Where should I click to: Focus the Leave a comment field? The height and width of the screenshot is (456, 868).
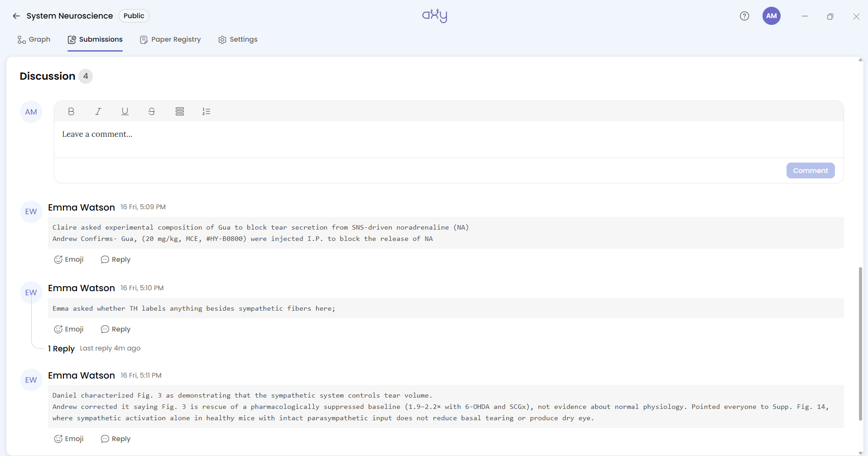pyautogui.click(x=449, y=139)
